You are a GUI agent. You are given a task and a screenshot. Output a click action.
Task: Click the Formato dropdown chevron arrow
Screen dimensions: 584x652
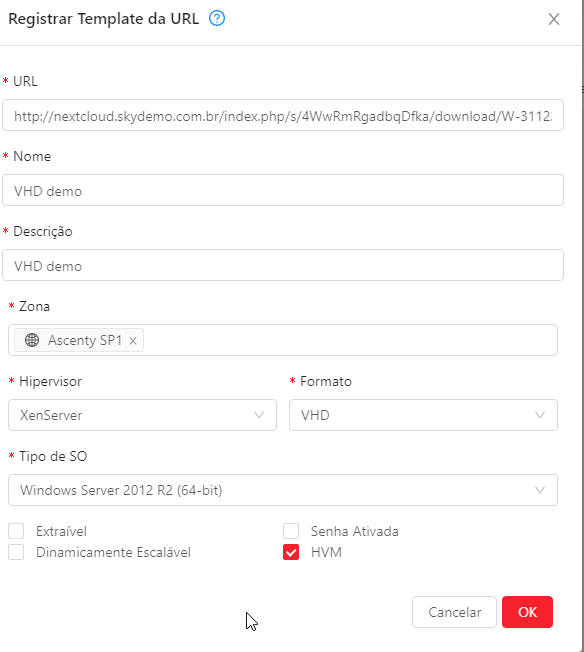pos(539,415)
